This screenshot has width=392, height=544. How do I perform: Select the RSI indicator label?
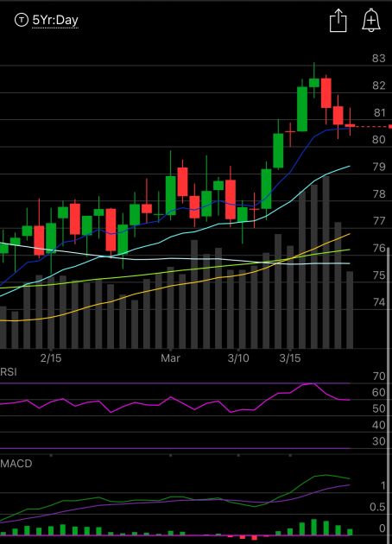coord(9,372)
